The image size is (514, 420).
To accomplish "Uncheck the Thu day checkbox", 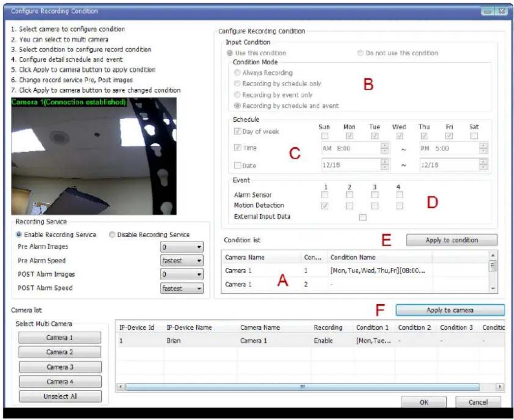I will pyautogui.click(x=424, y=136).
